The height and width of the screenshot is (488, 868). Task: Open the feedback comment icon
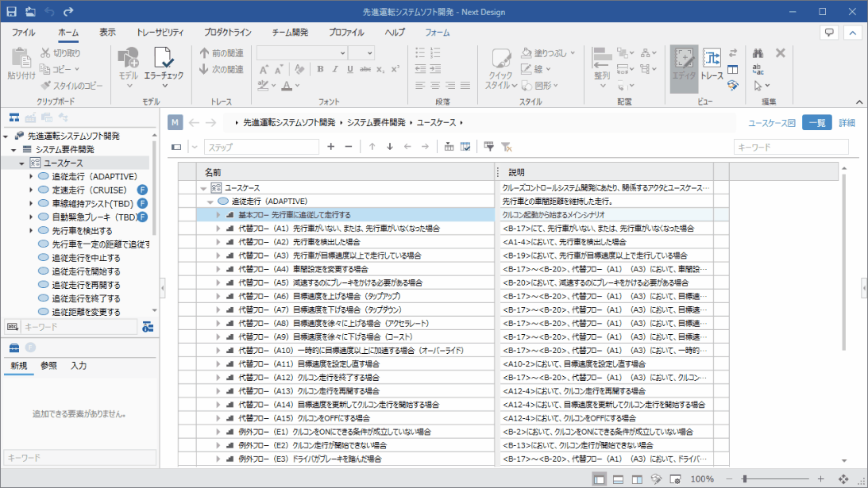pos(829,33)
